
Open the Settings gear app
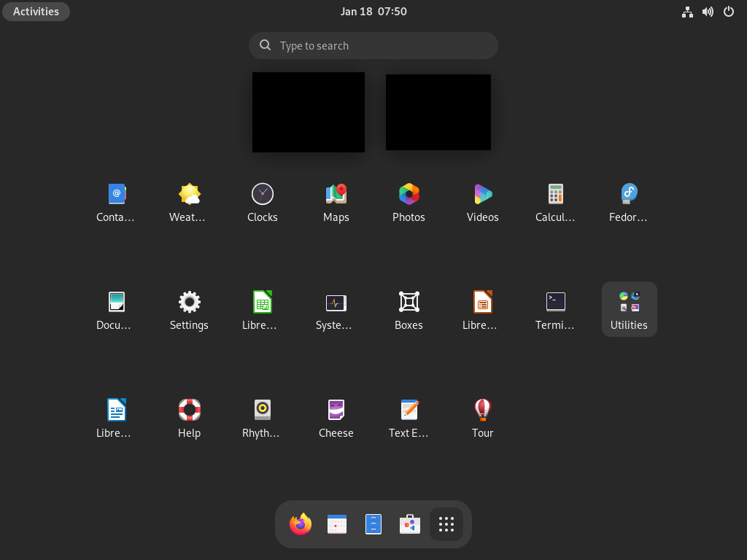189,309
